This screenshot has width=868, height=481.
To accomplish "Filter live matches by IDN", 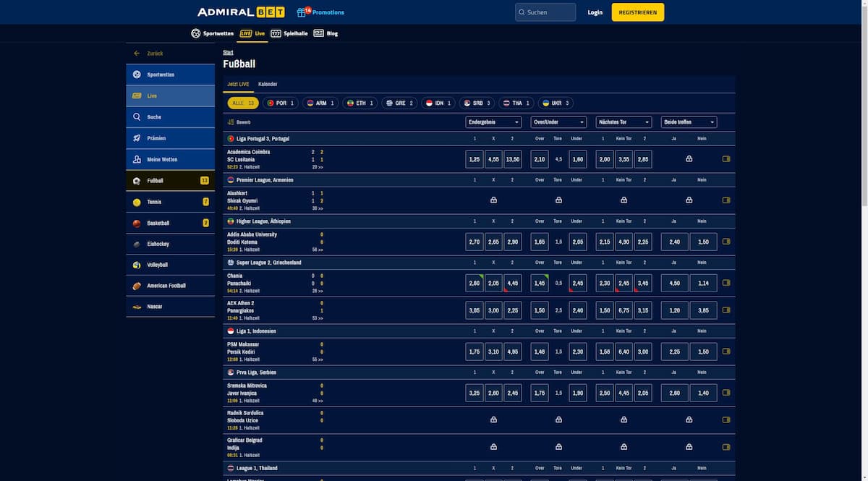I will coord(438,103).
